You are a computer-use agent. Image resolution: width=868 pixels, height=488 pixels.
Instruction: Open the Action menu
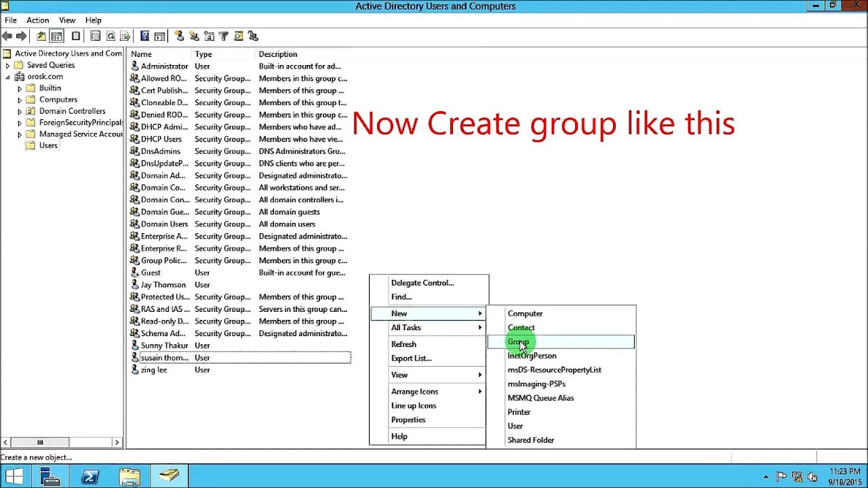click(x=37, y=20)
